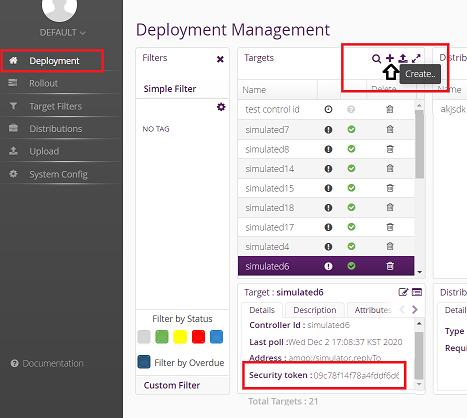
Task: Select the NO TAG filter
Action: coord(156,129)
